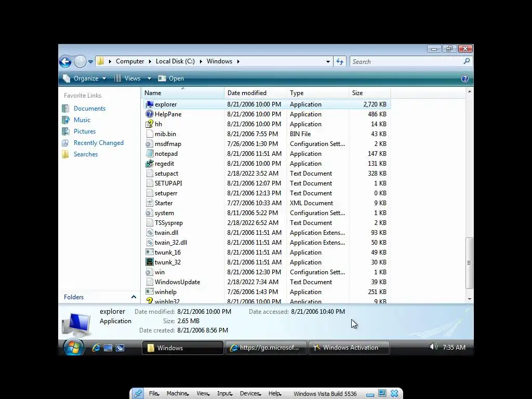Click the hh application icon
Image resolution: width=532 pixels, height=399 pixels.
tap(149, 124)
